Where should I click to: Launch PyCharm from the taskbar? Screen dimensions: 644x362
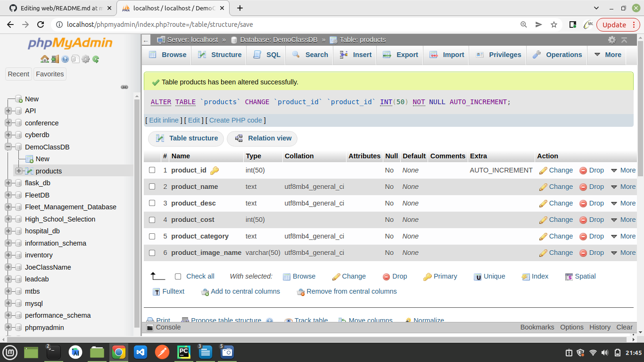point(183,352)
